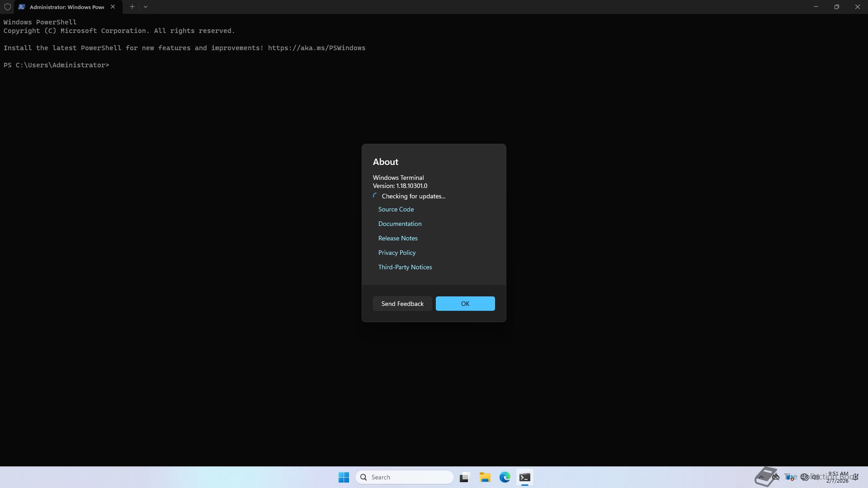Viewport: 868px width, 488px height.
Task: Open the Source Code link
Action: (396, 209)
